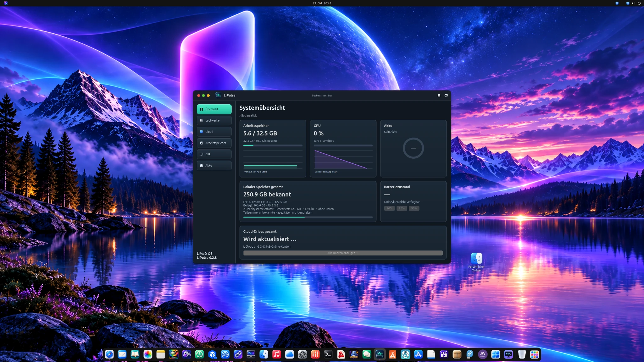Open the blue App Store dock icon
This screenshot has width=644, height=362.
[x=418, y=354]
